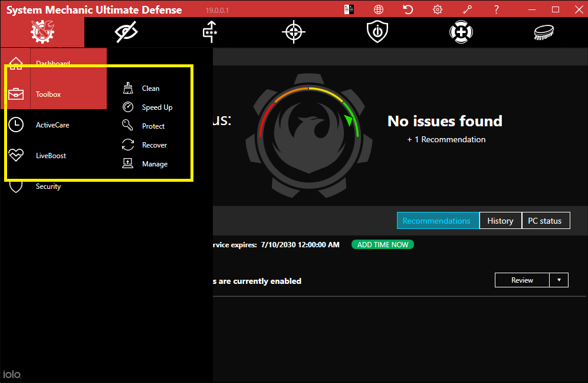The height and width of the screenshot is (383, 588).
Task: Click the Speed Up gauge icon
Action: [x=128, y=107]
